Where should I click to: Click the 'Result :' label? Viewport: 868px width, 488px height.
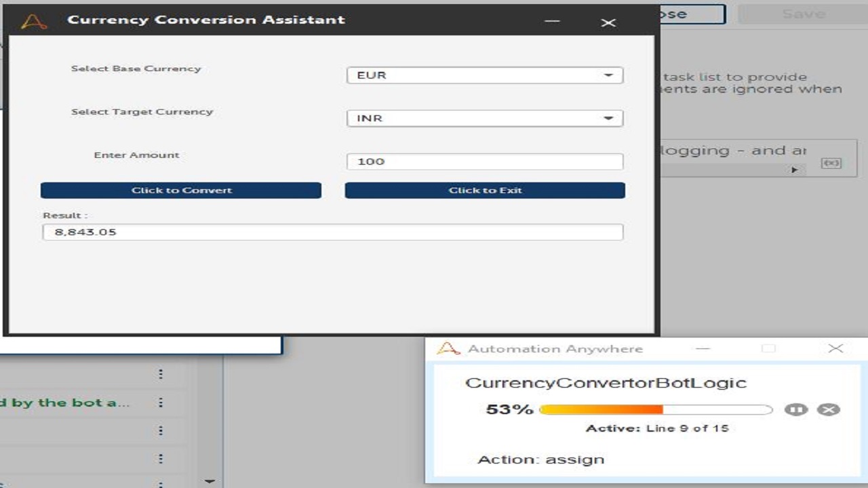(65, 216)
